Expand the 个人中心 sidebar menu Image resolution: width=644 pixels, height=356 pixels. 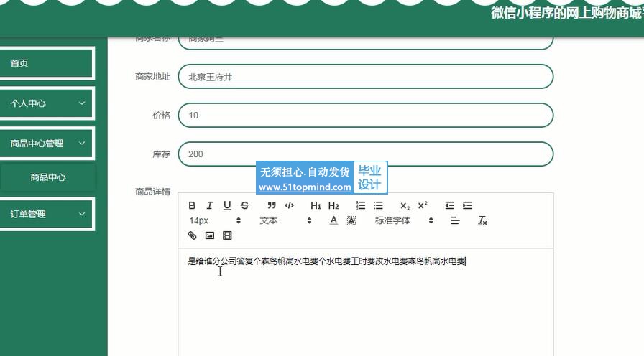[x=47, y=103]
